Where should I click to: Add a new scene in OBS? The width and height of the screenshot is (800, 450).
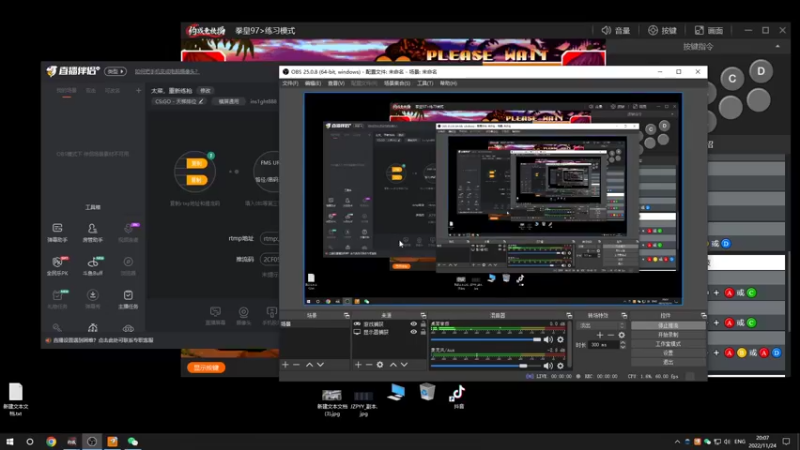point(286,364)
